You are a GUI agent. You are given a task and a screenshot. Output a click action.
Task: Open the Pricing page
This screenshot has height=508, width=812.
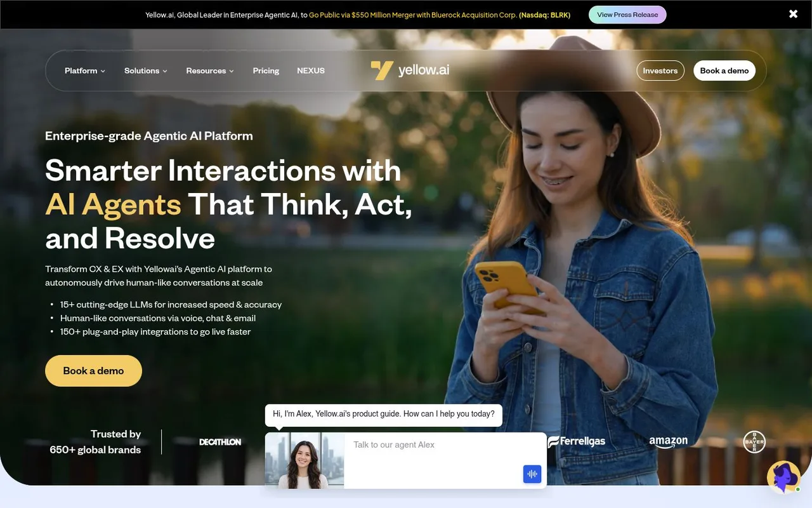266,70
